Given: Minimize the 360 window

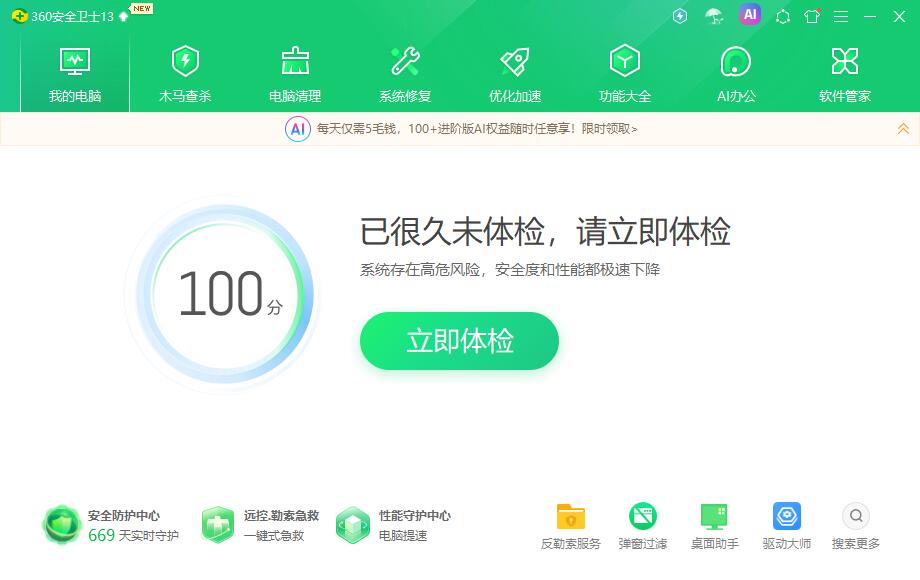Looking at the screenshot, I should point(870,16).
